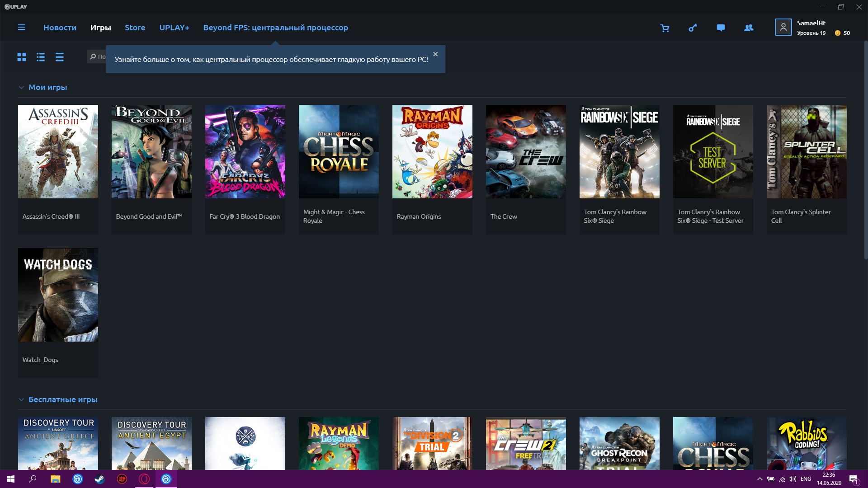Open Beyond FPS: центральный процессор link
Screen dimensions: 868x488
(275, 28)
